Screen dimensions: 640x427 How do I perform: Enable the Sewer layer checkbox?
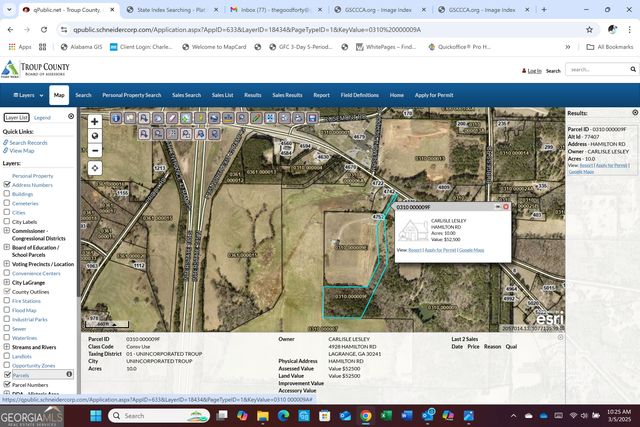tap(7, 328)
